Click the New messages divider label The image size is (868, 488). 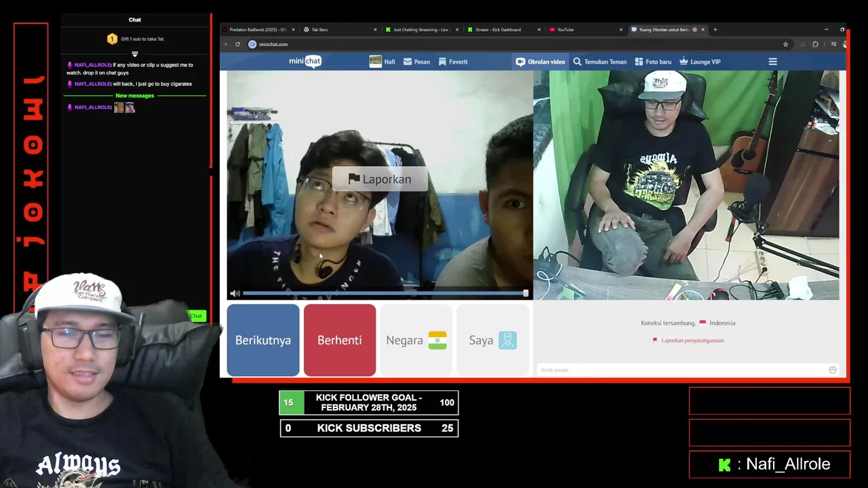click(135, 96)
